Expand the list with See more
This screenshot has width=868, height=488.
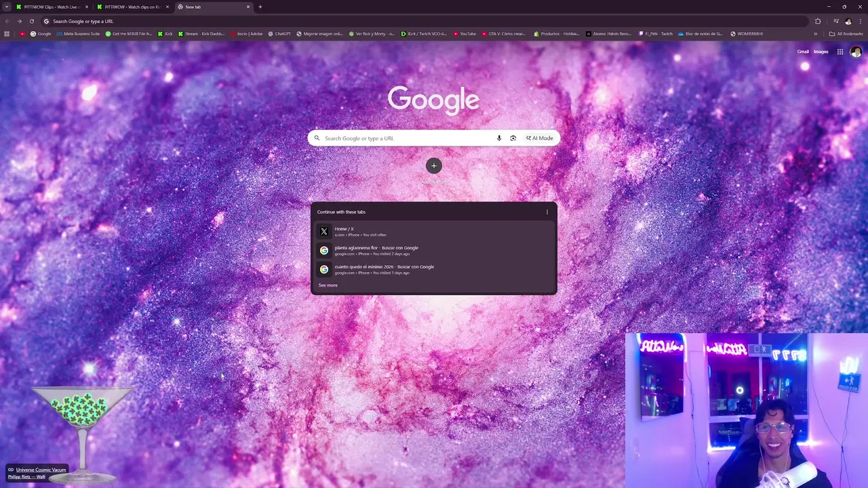[328, 285]
